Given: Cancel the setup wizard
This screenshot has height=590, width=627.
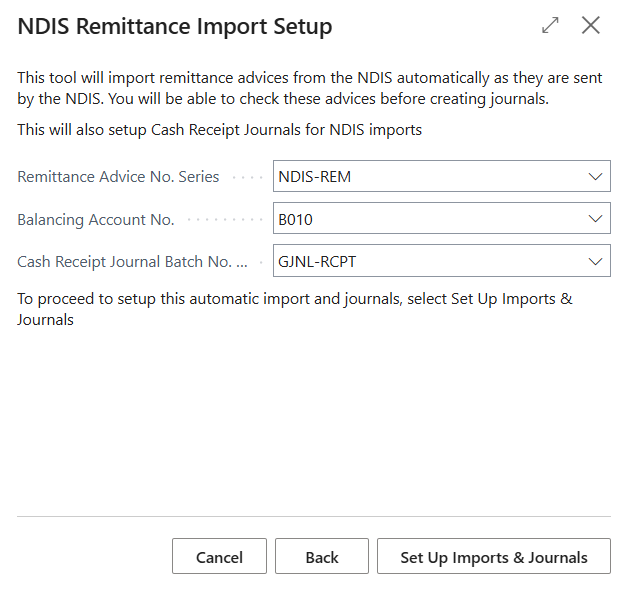Looking at the screenshot, I should click(219, 556).
